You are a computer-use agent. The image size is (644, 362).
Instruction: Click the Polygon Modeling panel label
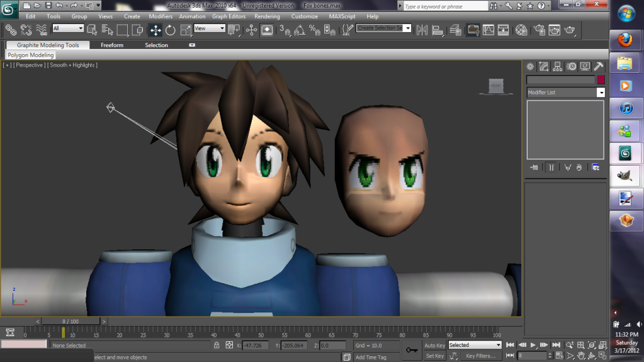click(31, 55)
